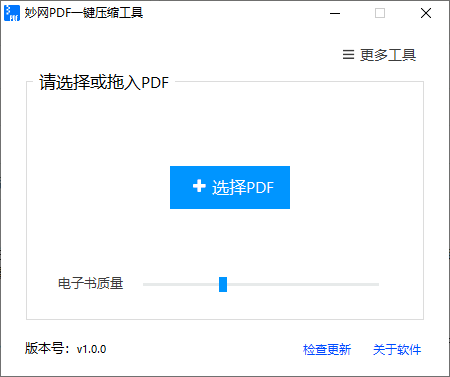
Task: Set quality slider to its far left end
Action: tap(145, 284)
